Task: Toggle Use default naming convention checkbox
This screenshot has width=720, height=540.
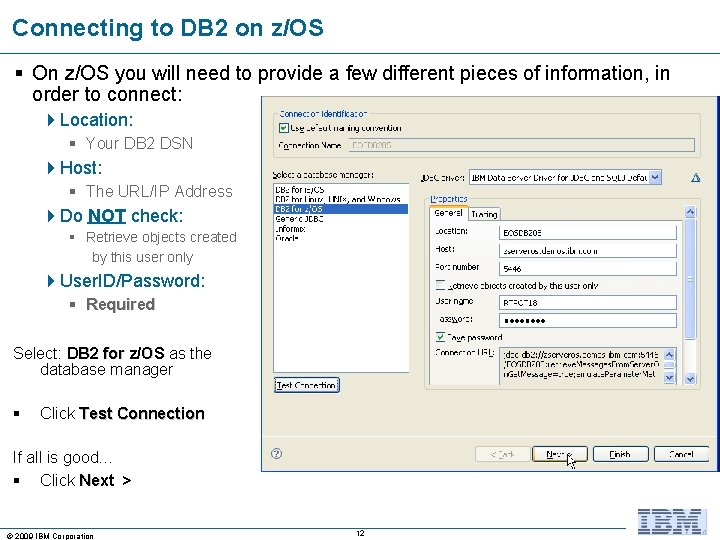Action: 284,128
